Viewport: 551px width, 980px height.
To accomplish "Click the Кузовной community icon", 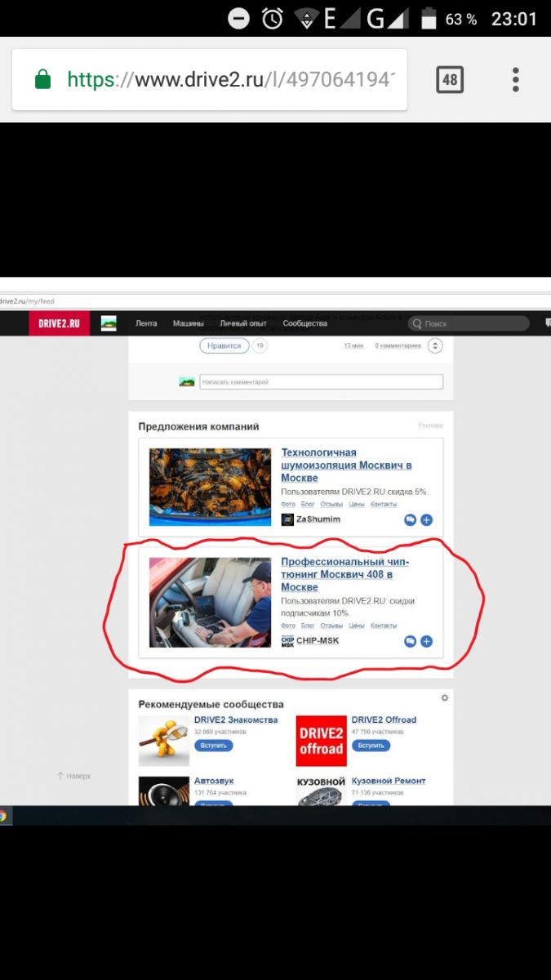I will 321,791.
